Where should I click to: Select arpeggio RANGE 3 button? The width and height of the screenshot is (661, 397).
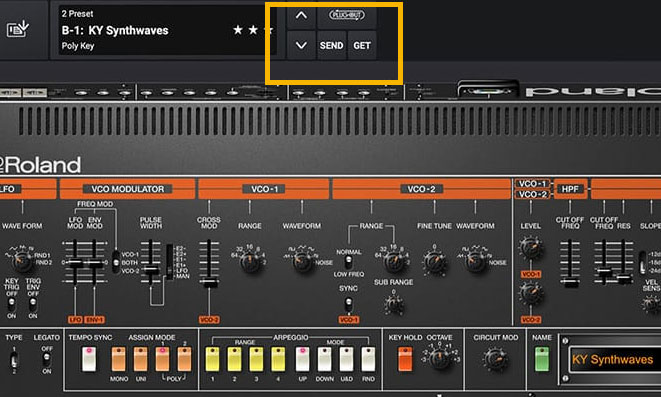tap(256, 359)
